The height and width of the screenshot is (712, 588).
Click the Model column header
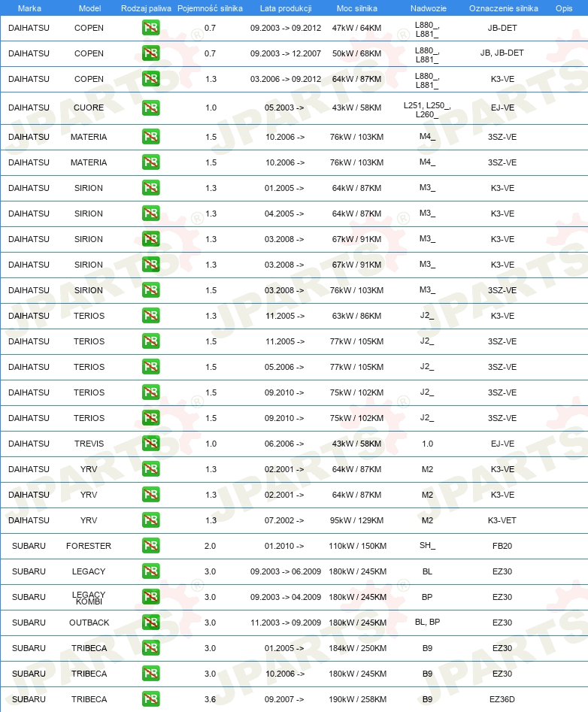tap(90, 8)
